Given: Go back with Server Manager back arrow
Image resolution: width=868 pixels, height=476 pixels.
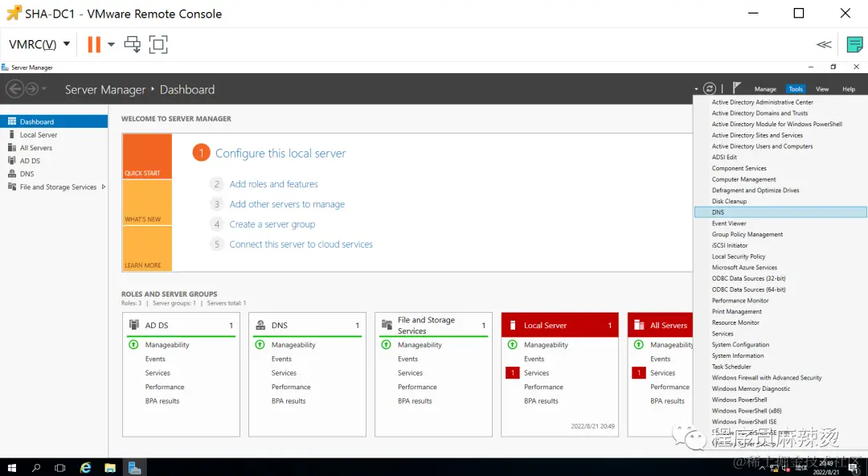Looking at the screenshot, I should coord(15,88).
